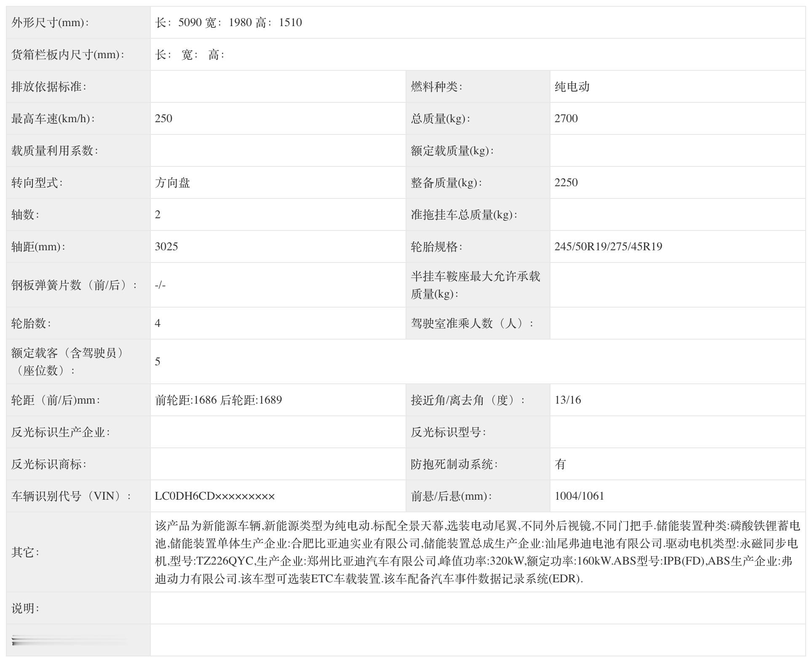
Task: Click the 反光标识商标 label
Action: (x=48, y=464)
